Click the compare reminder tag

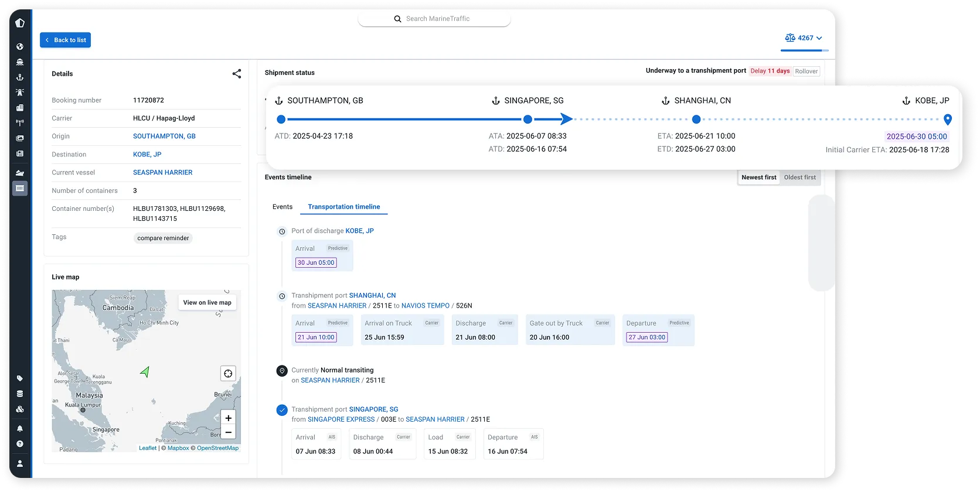point(163,238)
